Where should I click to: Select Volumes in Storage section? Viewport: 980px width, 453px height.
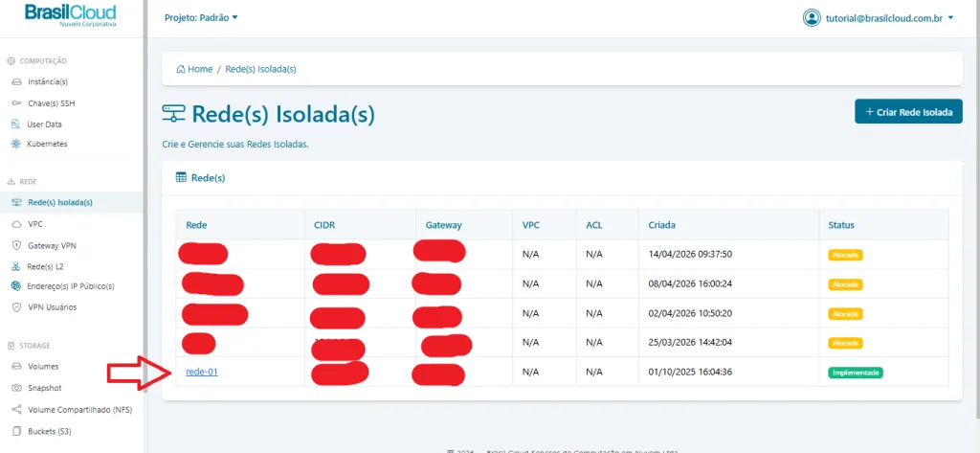pyautogui.click(x=45, y=367)
